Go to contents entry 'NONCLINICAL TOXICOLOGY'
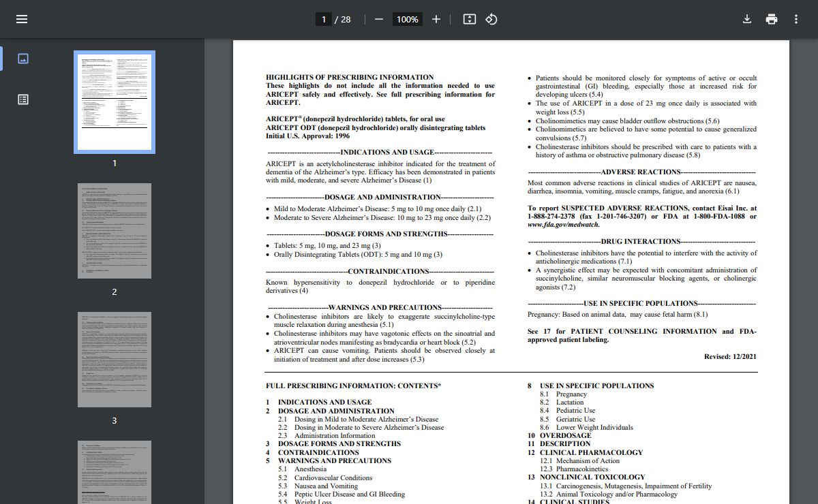Screen dimensions: 818x504 coord(592,477)
